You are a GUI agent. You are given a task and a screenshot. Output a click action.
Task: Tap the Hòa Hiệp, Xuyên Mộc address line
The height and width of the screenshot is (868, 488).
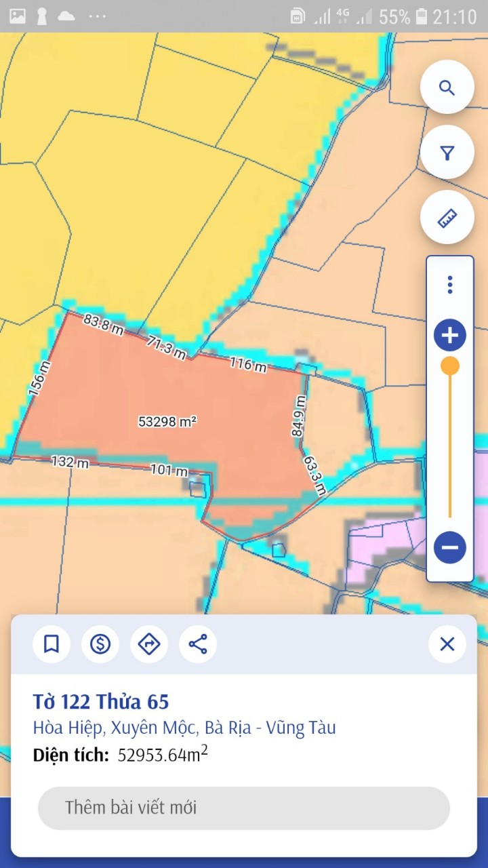click(x=184, y=728)
